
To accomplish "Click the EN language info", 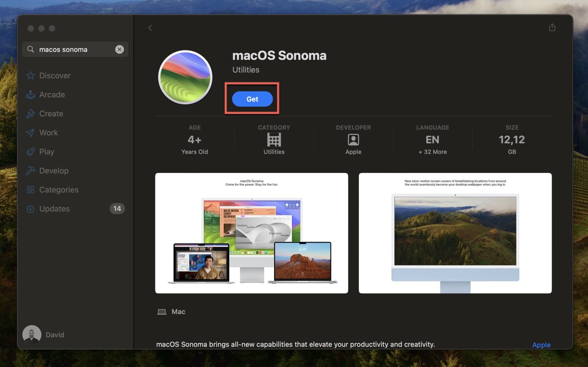I will pos(432,140).
